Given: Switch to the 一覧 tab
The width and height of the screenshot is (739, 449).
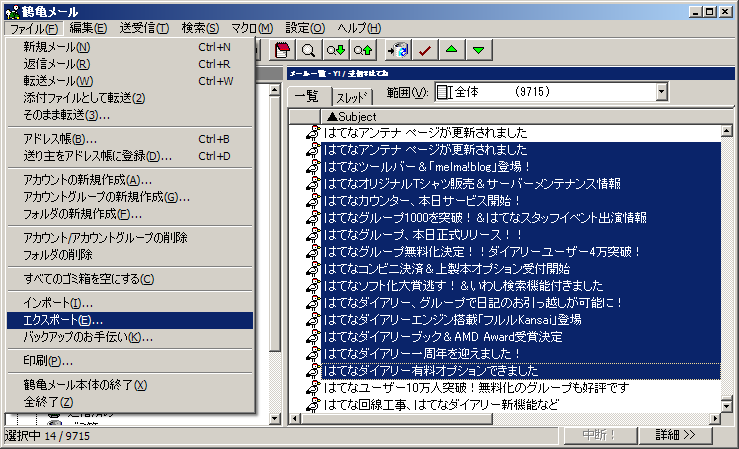Looking at the screenshot, I should point(309,96).
